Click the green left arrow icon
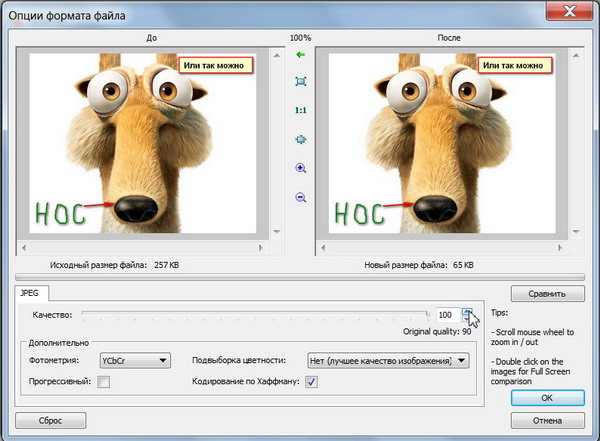The image size is (600, 441). (x=301, y=55)
